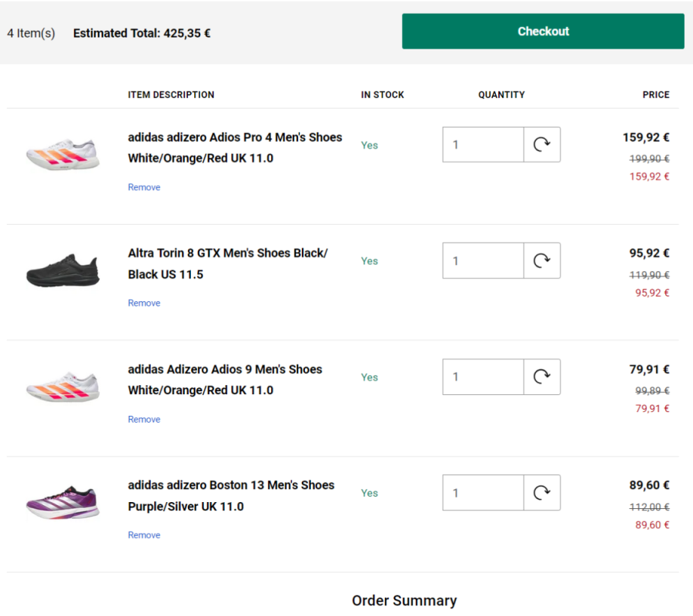Remove adidas Adizero Adios 9

[144, 420]
